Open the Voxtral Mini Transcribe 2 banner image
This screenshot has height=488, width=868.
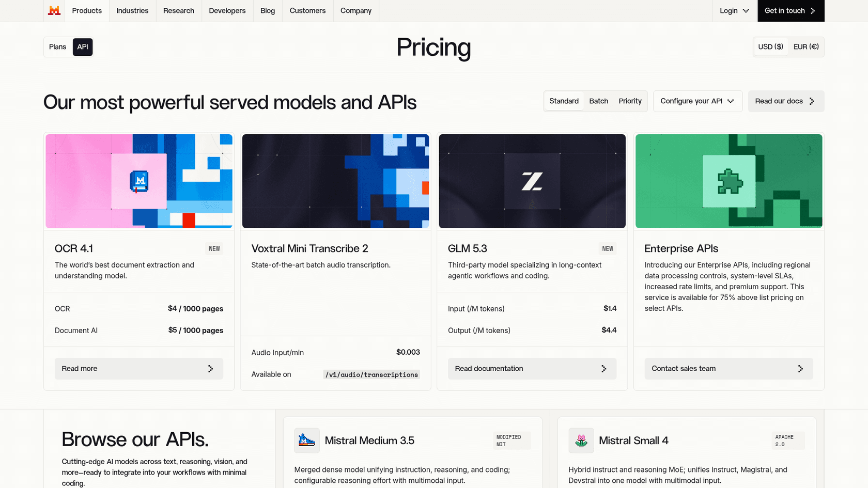click(335, 181)
